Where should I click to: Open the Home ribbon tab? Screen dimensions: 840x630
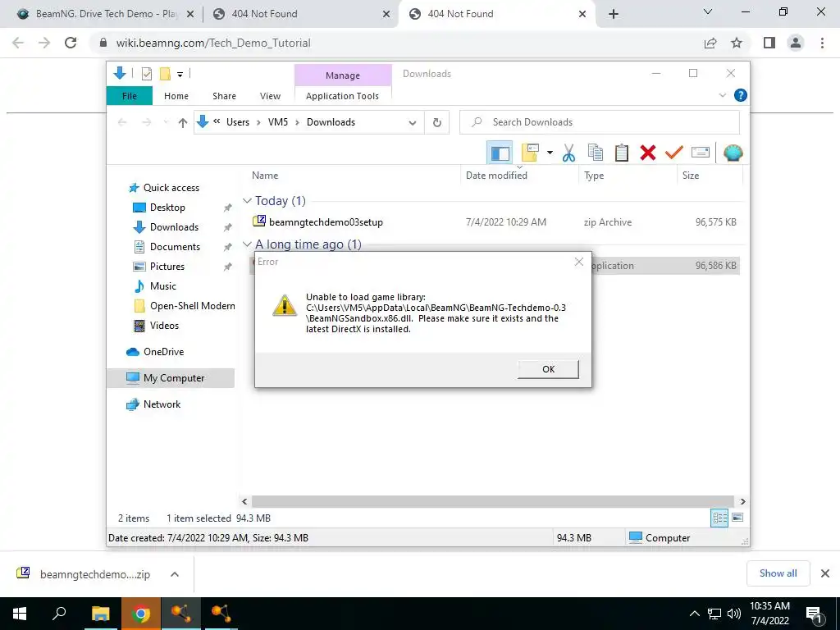click(x=176, y=96)
